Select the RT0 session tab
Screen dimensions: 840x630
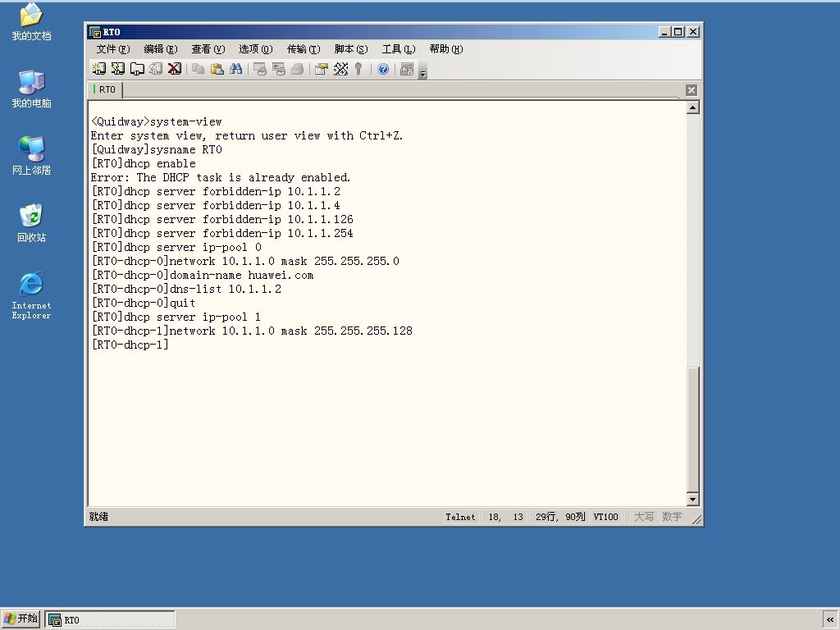pyautogui.click(x=105, y=89)
